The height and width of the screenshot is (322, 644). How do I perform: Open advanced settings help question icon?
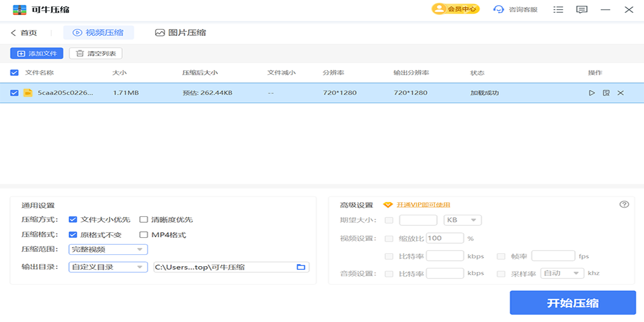(624, 204)
